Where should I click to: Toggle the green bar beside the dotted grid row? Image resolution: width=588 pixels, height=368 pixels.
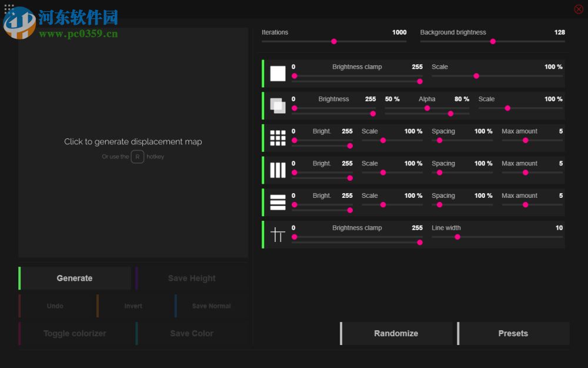click(263, 137)
